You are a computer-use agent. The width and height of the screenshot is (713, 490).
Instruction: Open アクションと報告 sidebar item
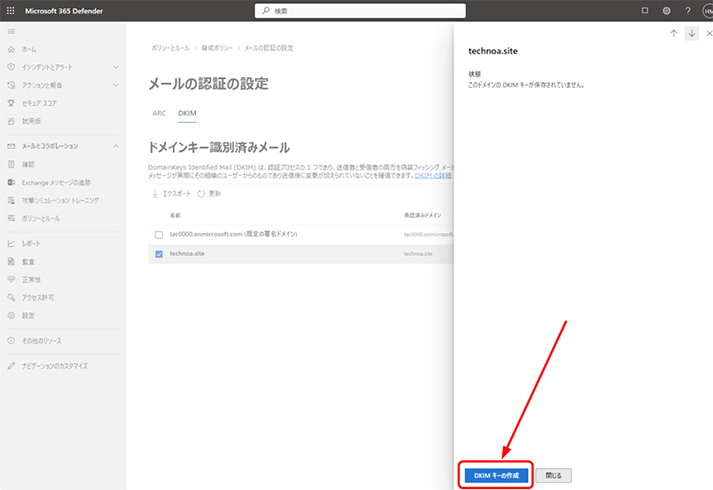click(42, 85)
